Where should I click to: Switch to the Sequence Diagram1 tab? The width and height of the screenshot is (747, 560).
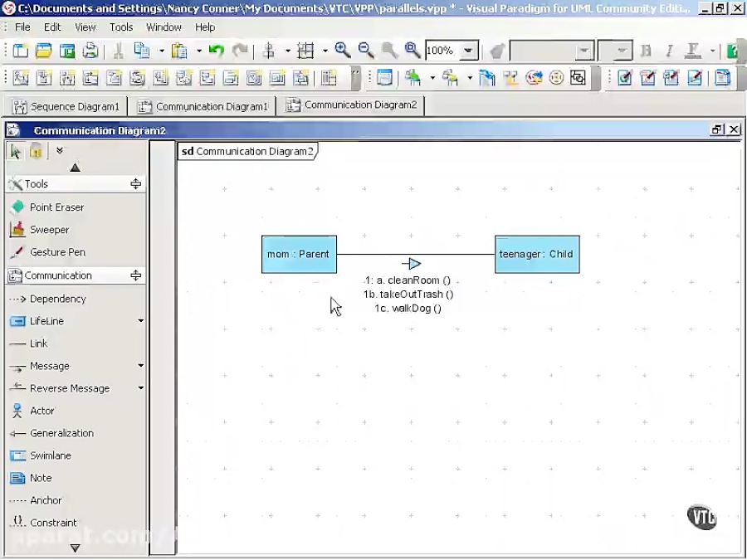click(66, 107)
